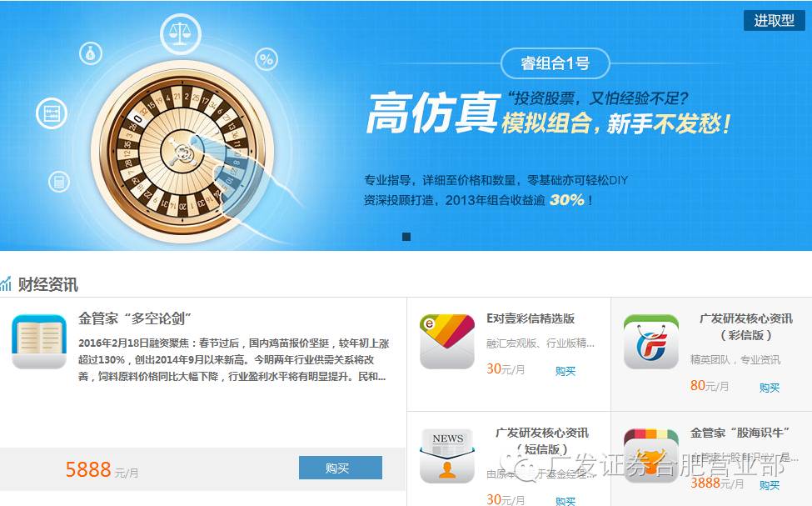Open the 金管家 多空论剑 book icon
The image size is (812, 506).
point(39,342)
